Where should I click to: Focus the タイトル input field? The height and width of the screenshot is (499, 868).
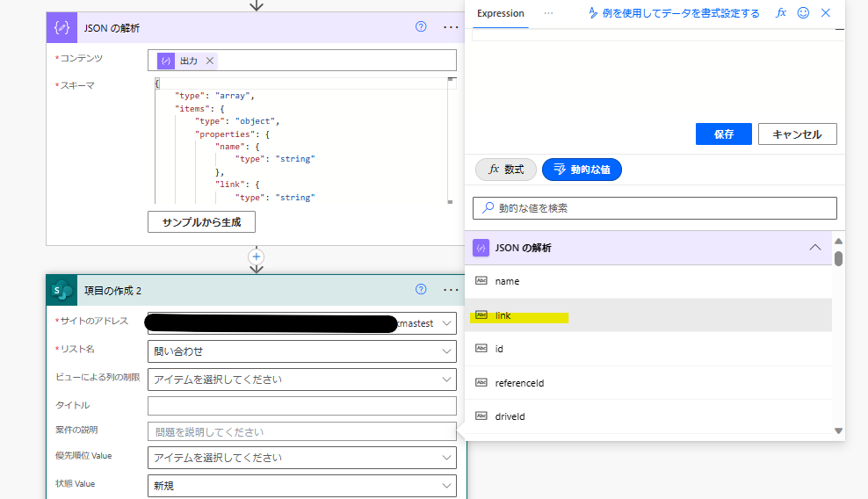(x=302, y=405)
